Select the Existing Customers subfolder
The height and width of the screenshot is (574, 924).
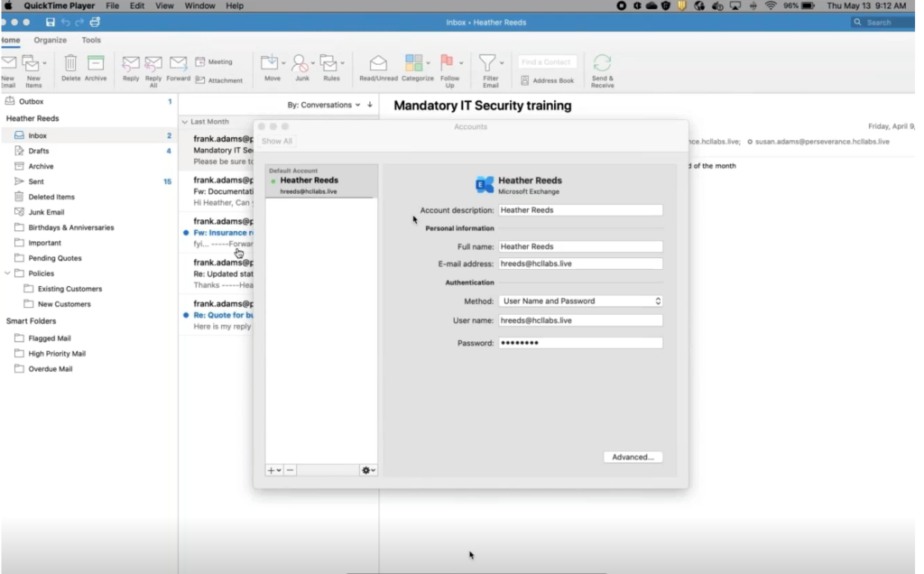(89, 289)
